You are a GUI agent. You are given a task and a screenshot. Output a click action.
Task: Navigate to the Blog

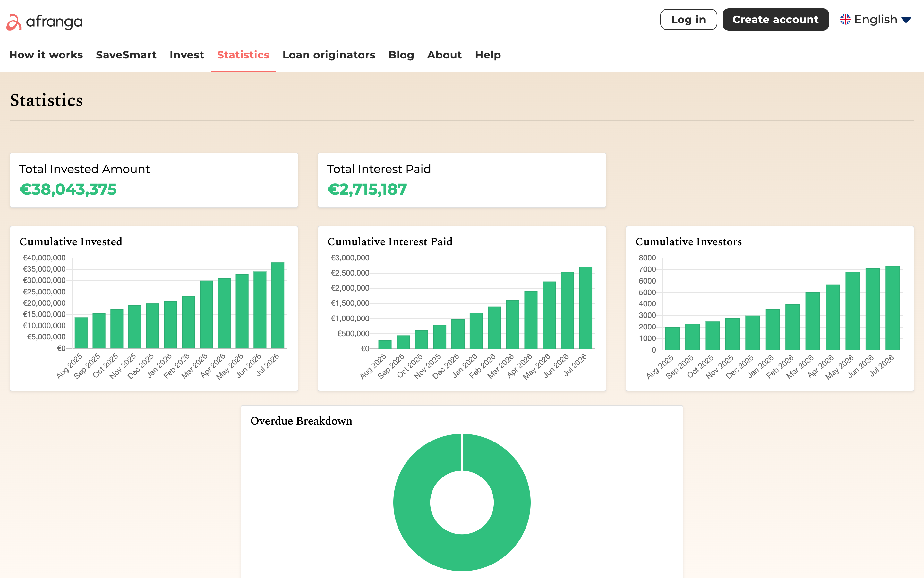coord(401,55)
